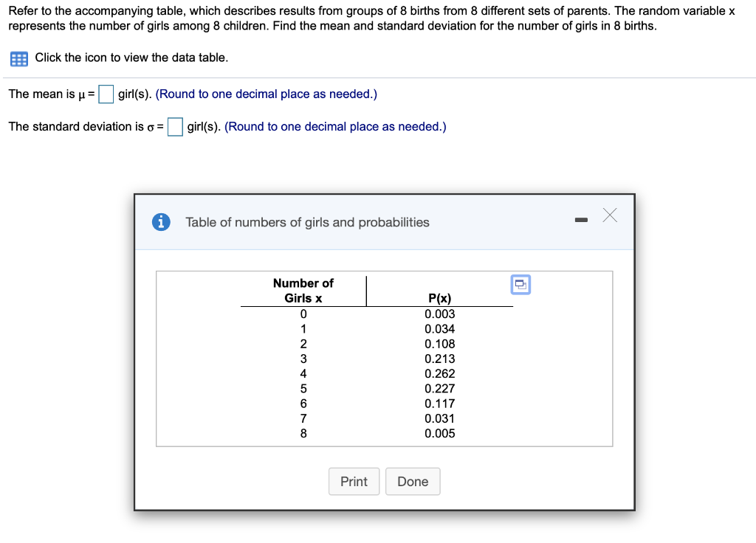This screenshot has height=543, width=756.
Task: Click the dialog title Table of numbers
Action: [308, 222]
